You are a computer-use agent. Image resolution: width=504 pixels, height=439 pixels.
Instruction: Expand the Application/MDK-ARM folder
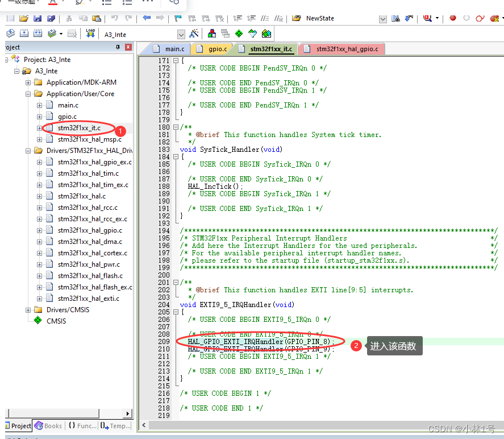[x=28, y=82]
